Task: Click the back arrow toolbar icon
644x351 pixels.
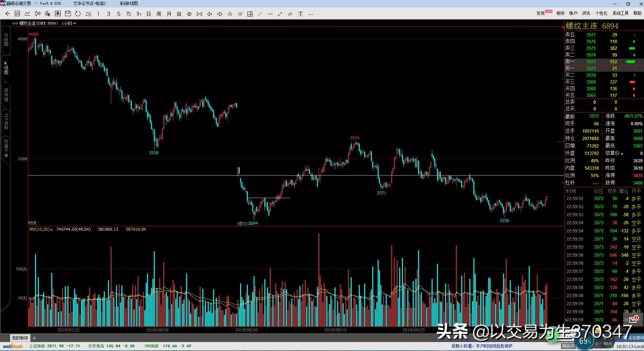Action: click(7, 14)
